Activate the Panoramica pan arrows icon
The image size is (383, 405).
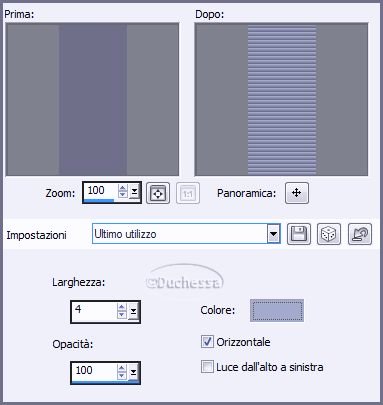[297, 193]
